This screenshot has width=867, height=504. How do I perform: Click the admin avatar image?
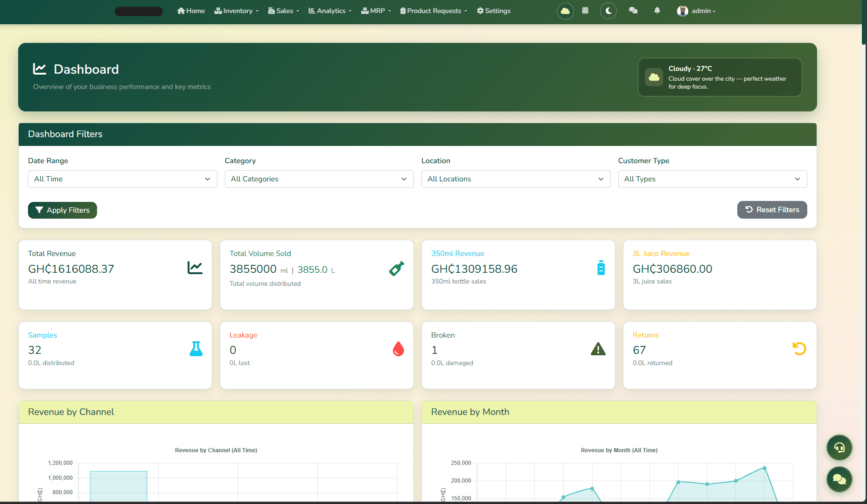point(682,11)
